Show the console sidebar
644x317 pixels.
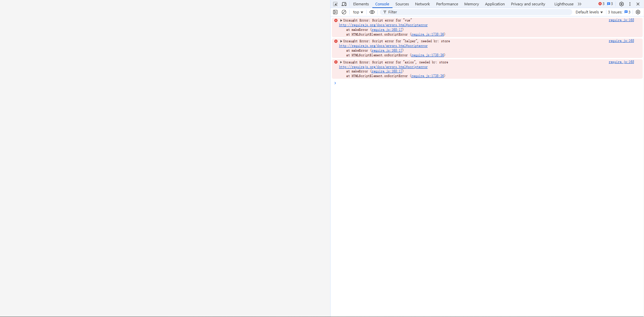coord(335,12)
